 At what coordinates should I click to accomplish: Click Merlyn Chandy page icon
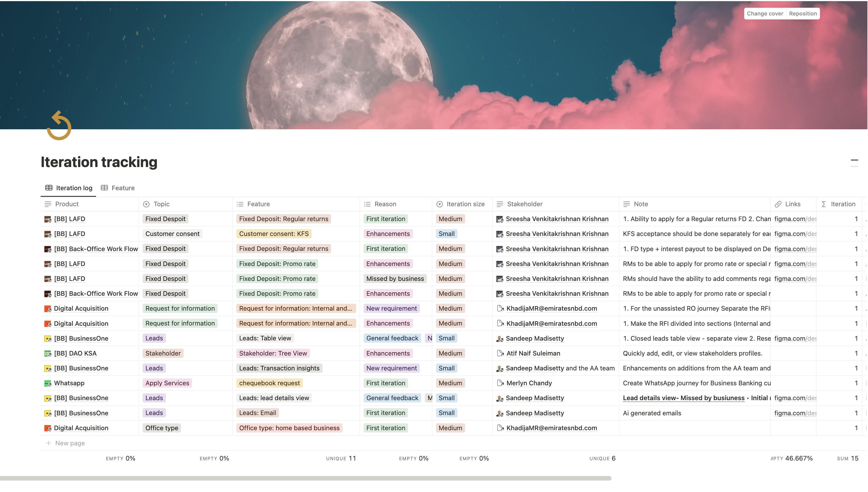click(x=500, y=383)
